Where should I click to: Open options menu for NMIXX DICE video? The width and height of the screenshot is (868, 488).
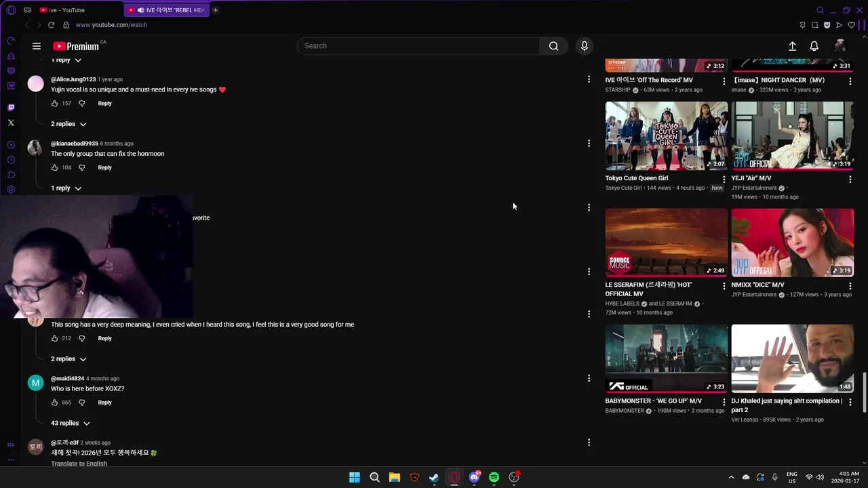click(850, 286)
